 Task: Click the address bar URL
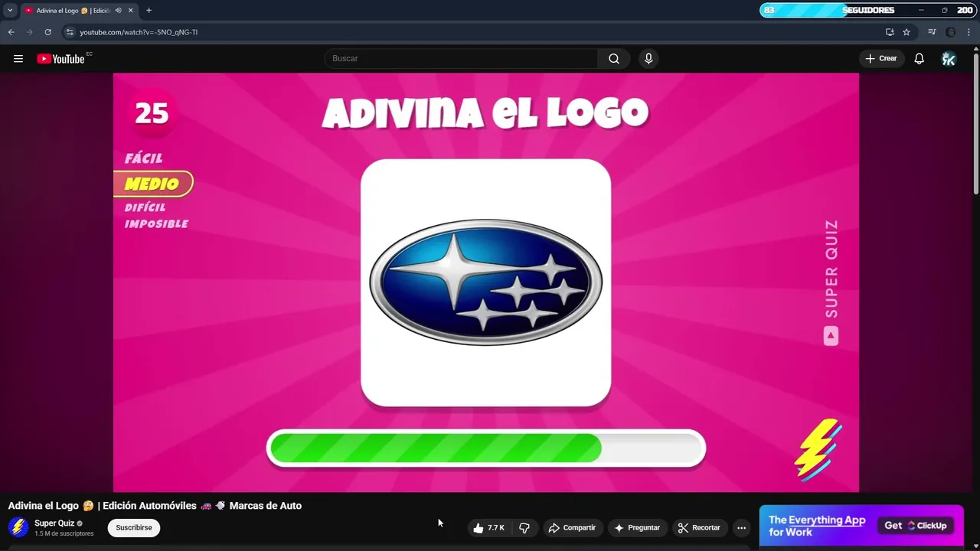[139, 32]
